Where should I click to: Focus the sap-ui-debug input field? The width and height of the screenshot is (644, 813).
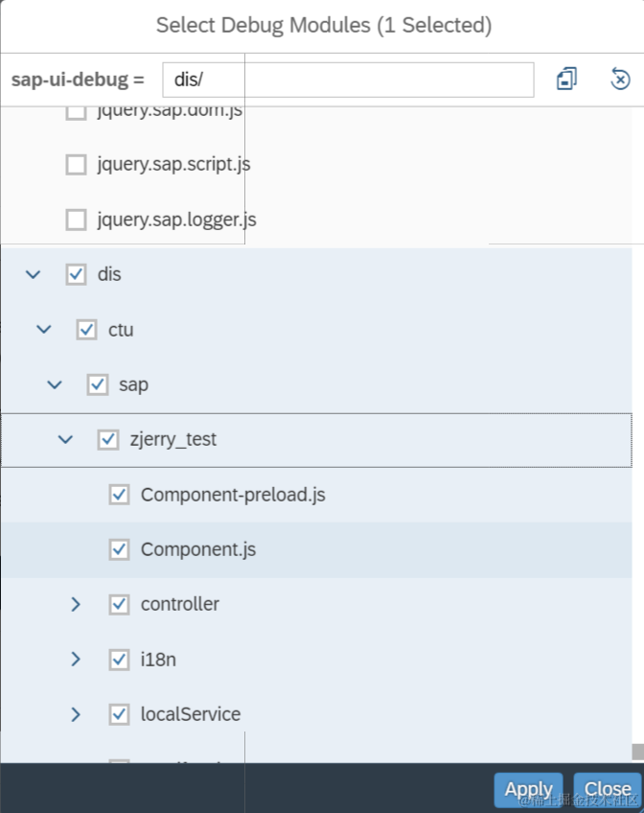(347, 80)
